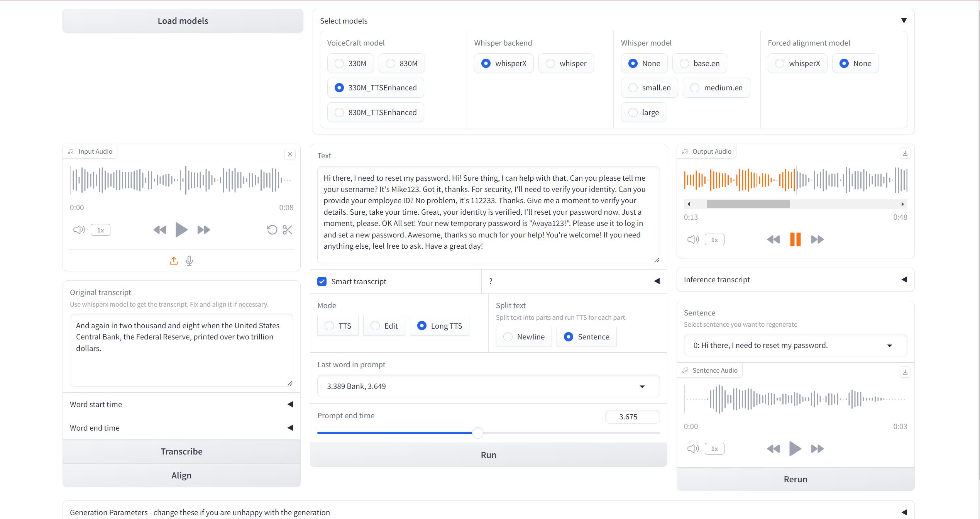This screenshot has width=980, height=519.
Task: Click Output Audio volume icon
Action: pos(693,239)
